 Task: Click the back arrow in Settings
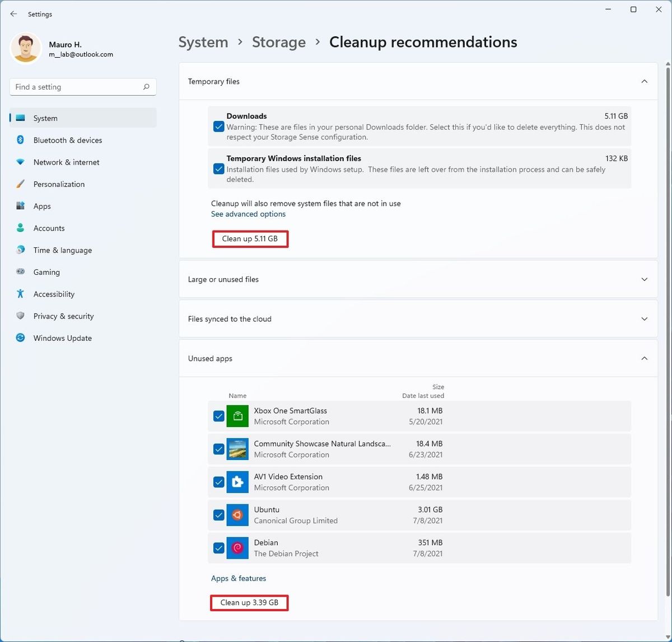[x=13, y=14]
